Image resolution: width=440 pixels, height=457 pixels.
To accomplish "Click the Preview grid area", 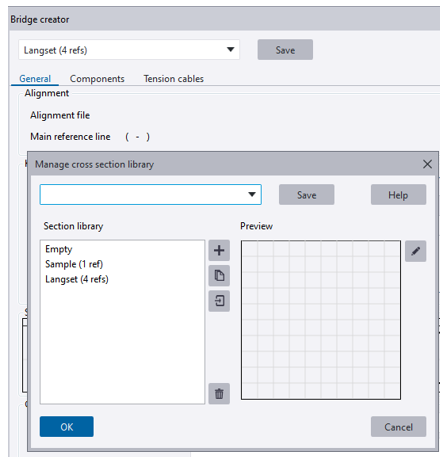I will (321, 320).
